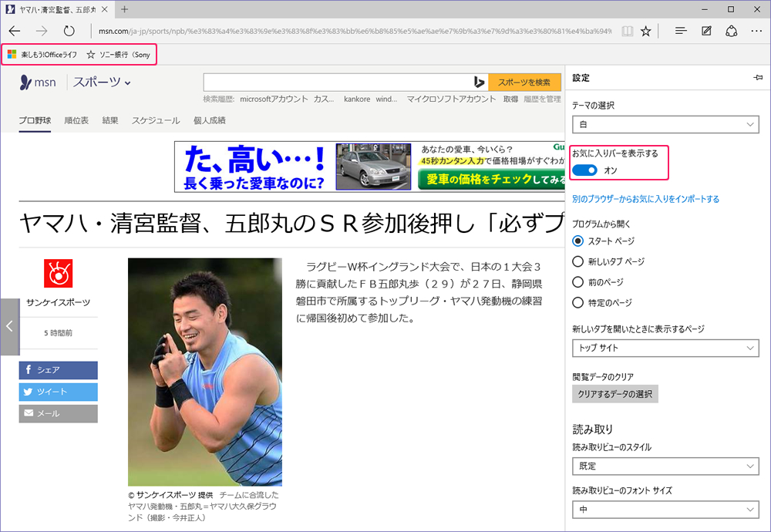Click 別のブラウザーからお気に入りをインポートする link
Screen dimensions: 771x532
point(645,199)
